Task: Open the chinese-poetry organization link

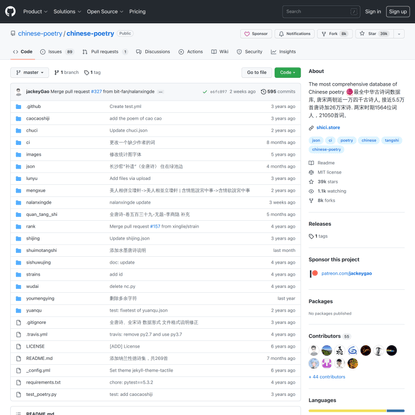Action: pos(40,33)
